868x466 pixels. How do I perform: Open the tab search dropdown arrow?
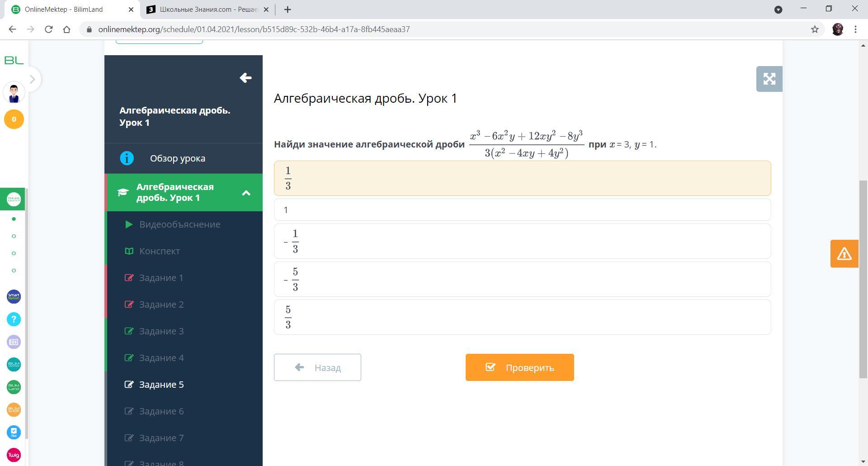[x=778, y=10]
